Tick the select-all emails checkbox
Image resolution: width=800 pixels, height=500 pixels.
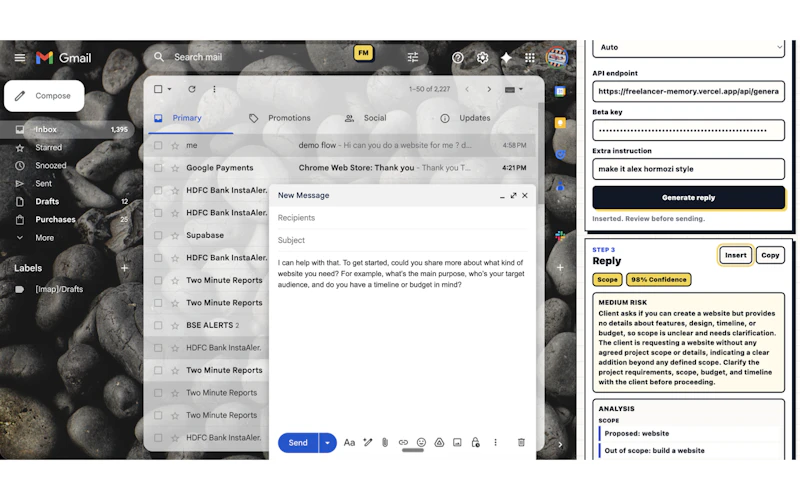[158, 89]
